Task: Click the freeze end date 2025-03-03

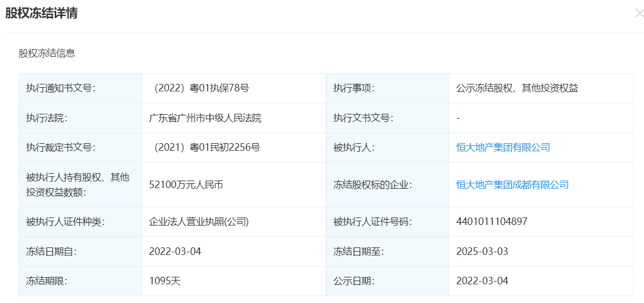Action: [x=482, y=251]
